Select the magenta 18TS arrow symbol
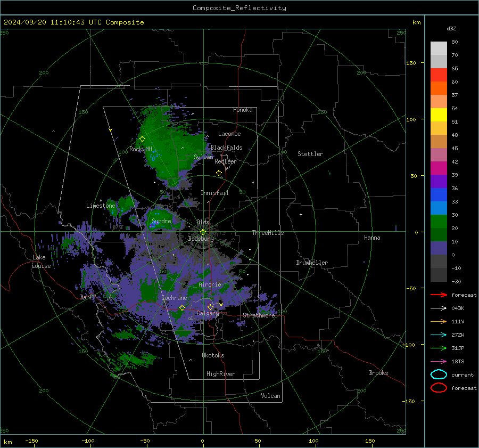Viewport: 479px width, 448px height. click(439, 362)
